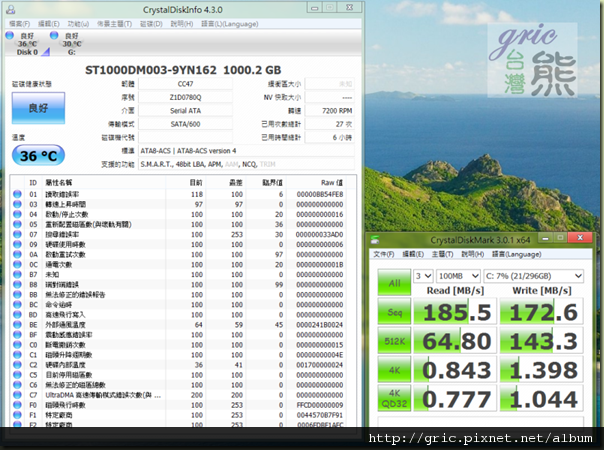The height and width of the screenshot is (450, 604).
Task: Click status orb for SMART attribute ID C1
Action: (17, 354)
